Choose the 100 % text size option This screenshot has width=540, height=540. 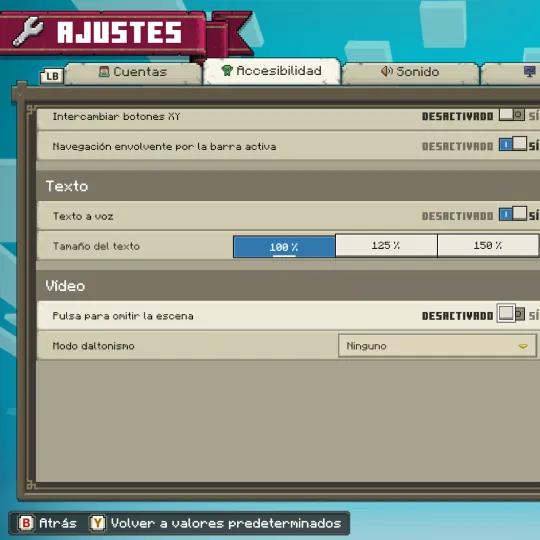[284, 247]
